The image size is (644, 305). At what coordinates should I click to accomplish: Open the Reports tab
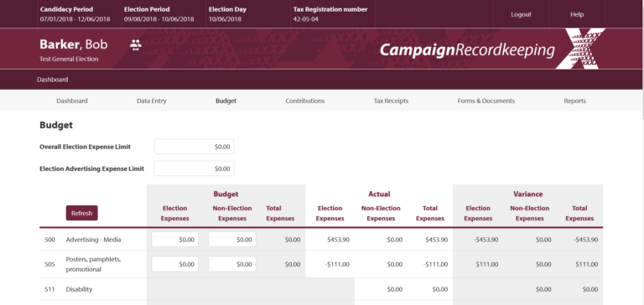coord(574,101)
